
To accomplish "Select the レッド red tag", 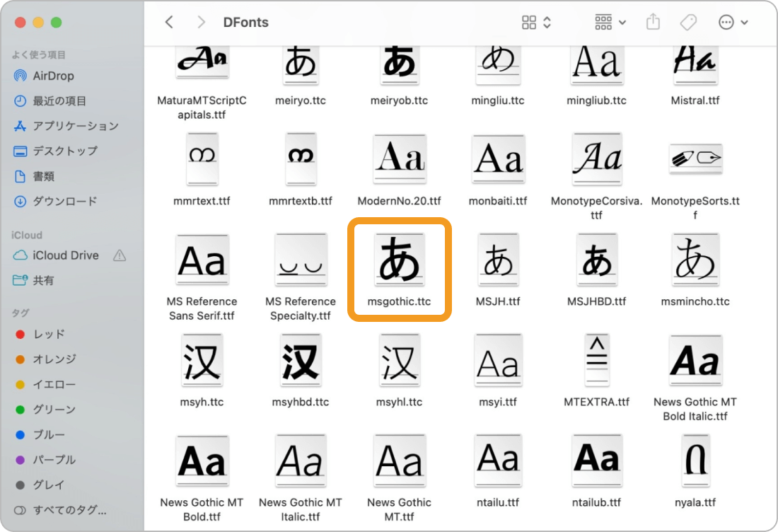I will click(x=49, y=335).
